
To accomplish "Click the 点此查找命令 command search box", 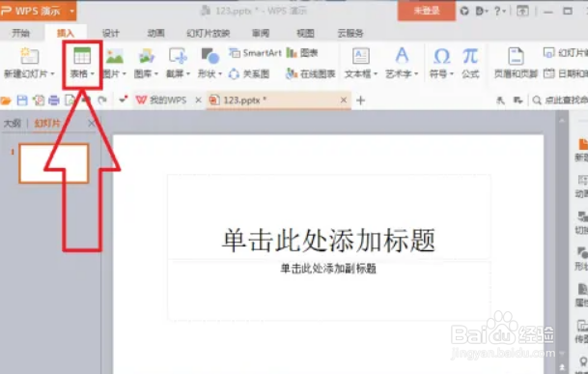I will point(559,101).
